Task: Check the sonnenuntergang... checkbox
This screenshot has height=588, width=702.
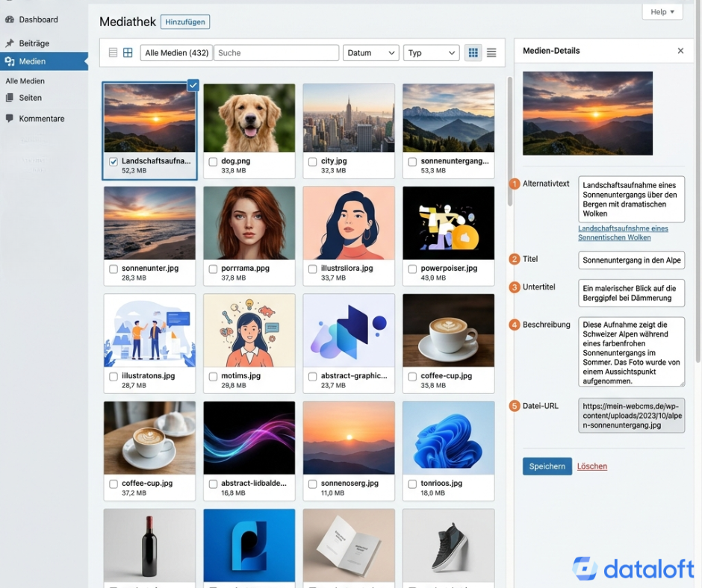Action: pyautogui.click(x=412, y=161)
